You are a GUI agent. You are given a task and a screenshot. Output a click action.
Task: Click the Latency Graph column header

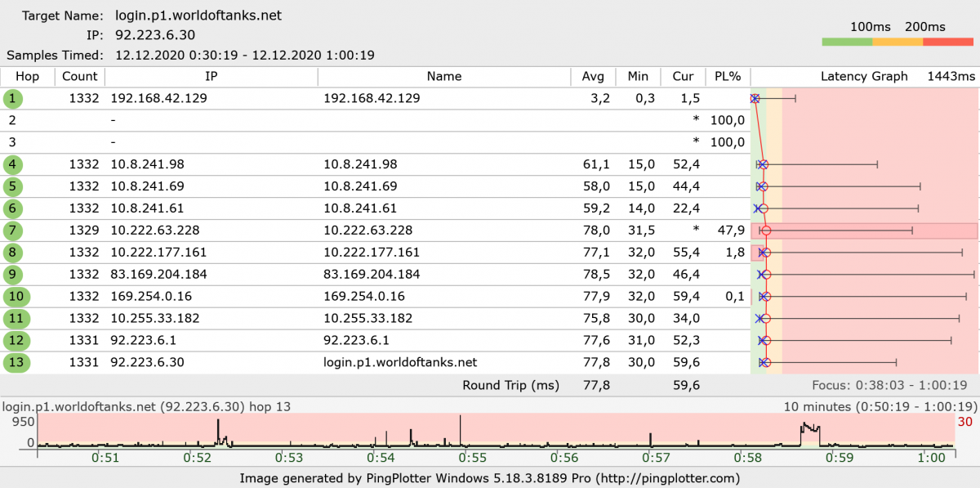coord(864,77)
